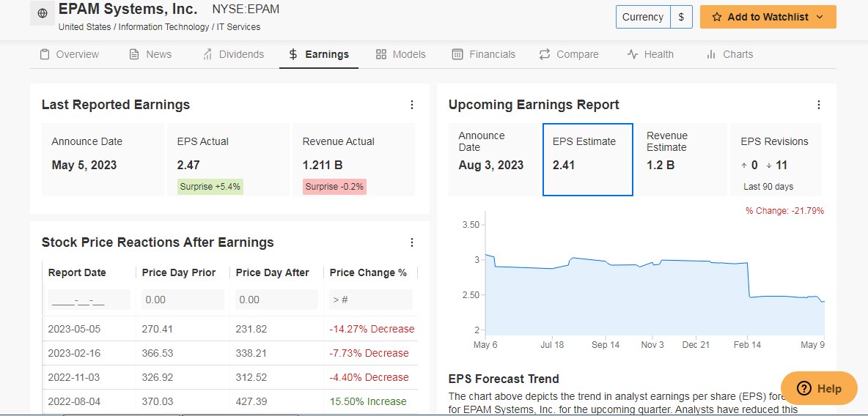868x416 pixels.
Task: Click the calculator icon on Financials tab
Action: (457, 54)
